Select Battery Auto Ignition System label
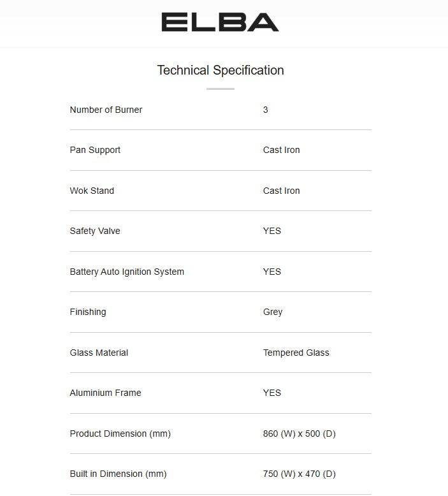The height and width of the screenshot is (496, 448). tap(127, 272)
